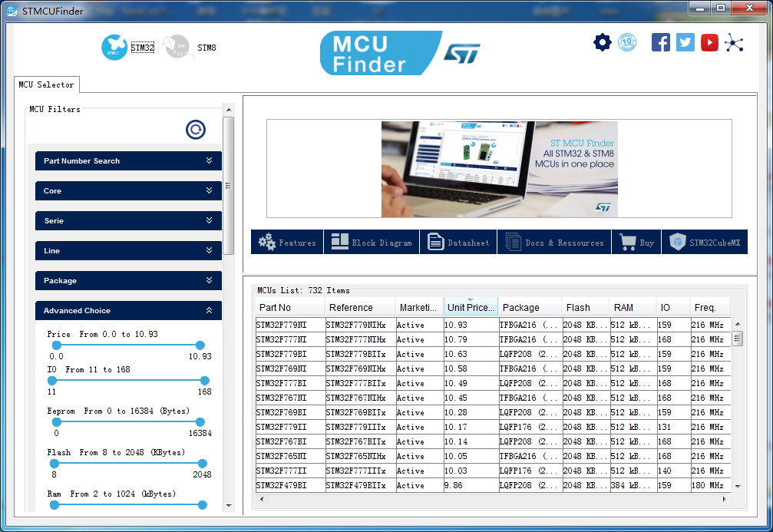
Task: Click the IO slider maximum handle
Action: click(x=205, y=381)
